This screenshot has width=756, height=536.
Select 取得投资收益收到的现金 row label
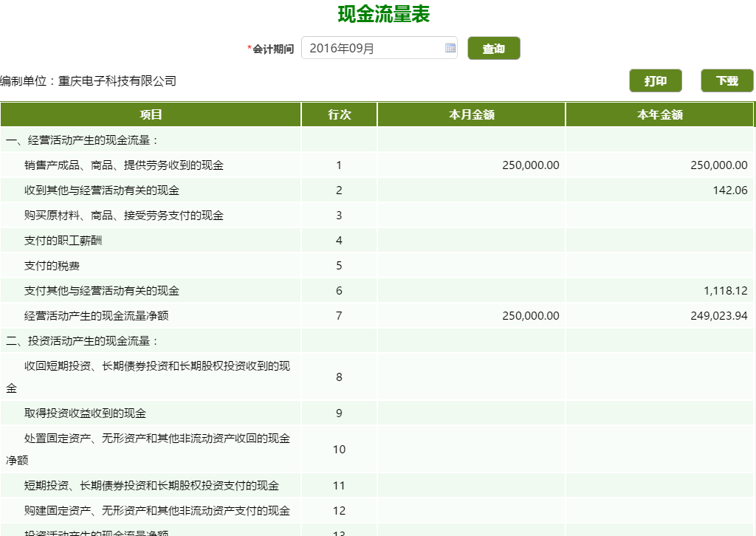tap(86, 413)
